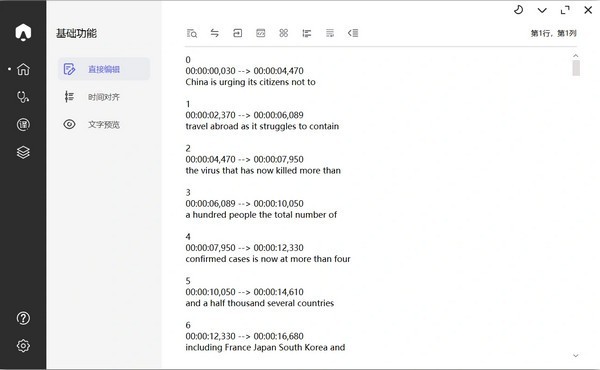Toggle dark mode moon icon

(x=518, y=10)
